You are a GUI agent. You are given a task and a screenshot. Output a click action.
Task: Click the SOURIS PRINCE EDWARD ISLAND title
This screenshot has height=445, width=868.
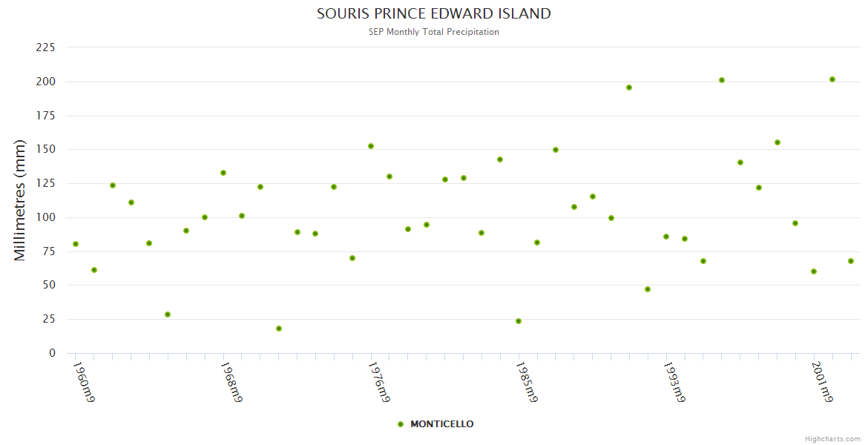pyautogui.click(x=434, y=13)
